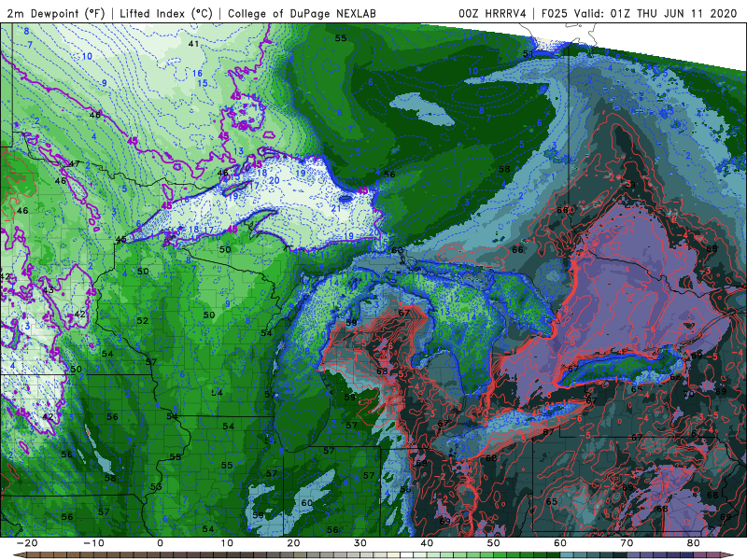Select the "College of DuPage NEXLAB" header text
Viewport: 747px width, 560px height.
(x=302, y=14)
